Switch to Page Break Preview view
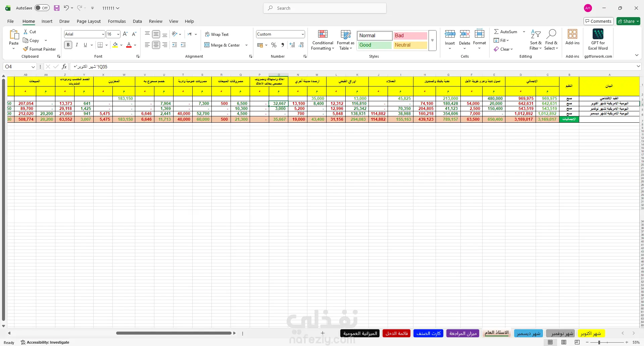 pyautogui.click(x=577, y=342)
